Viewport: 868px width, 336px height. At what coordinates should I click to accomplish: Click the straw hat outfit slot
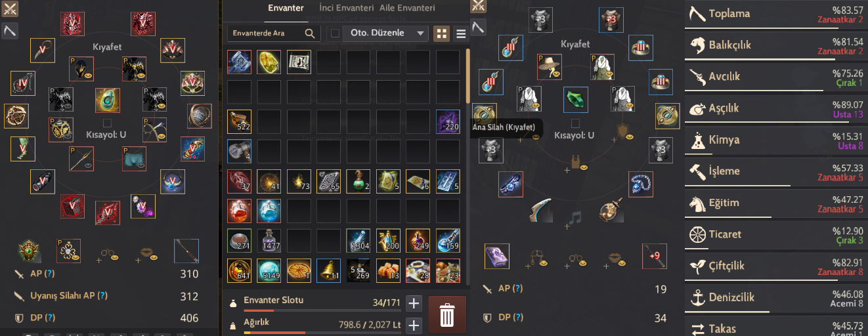[x=549, y=66]
